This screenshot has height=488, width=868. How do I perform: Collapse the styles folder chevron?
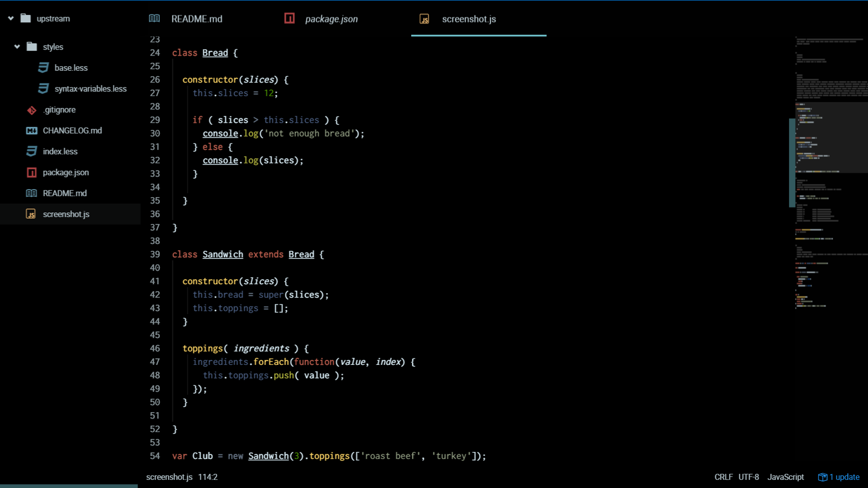[17, 47]
